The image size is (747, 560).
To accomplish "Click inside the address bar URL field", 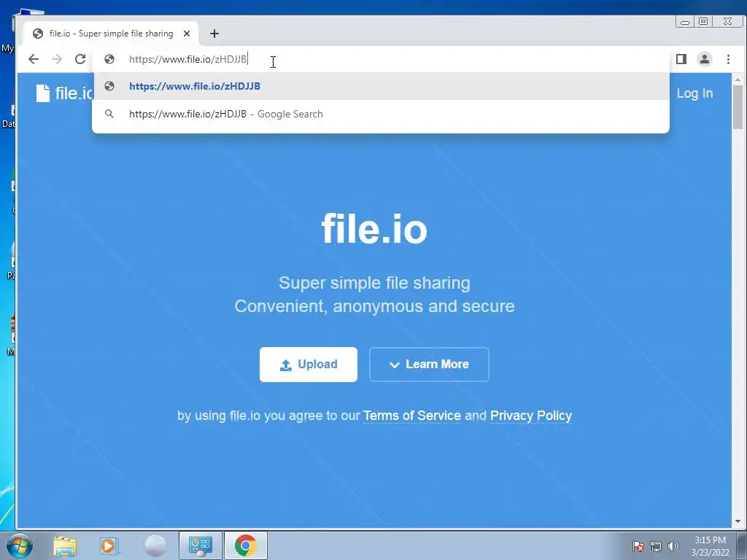I will coord(381,59).
